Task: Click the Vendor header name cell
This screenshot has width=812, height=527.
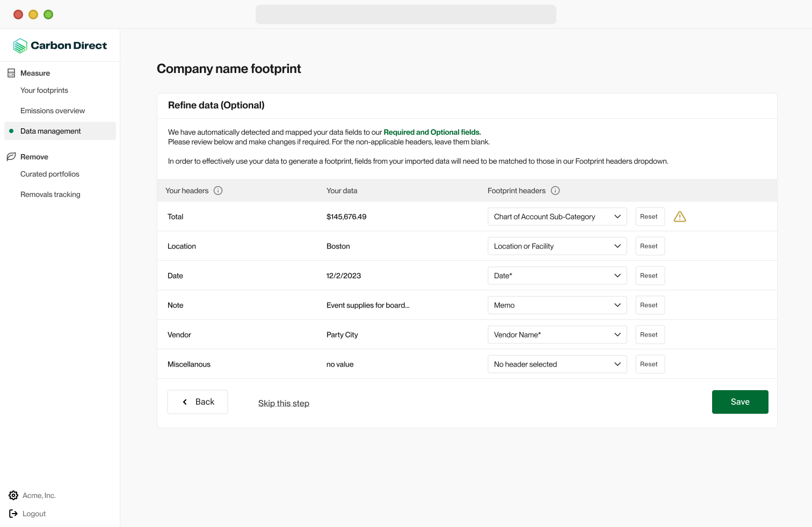Action: pos(179,335)
